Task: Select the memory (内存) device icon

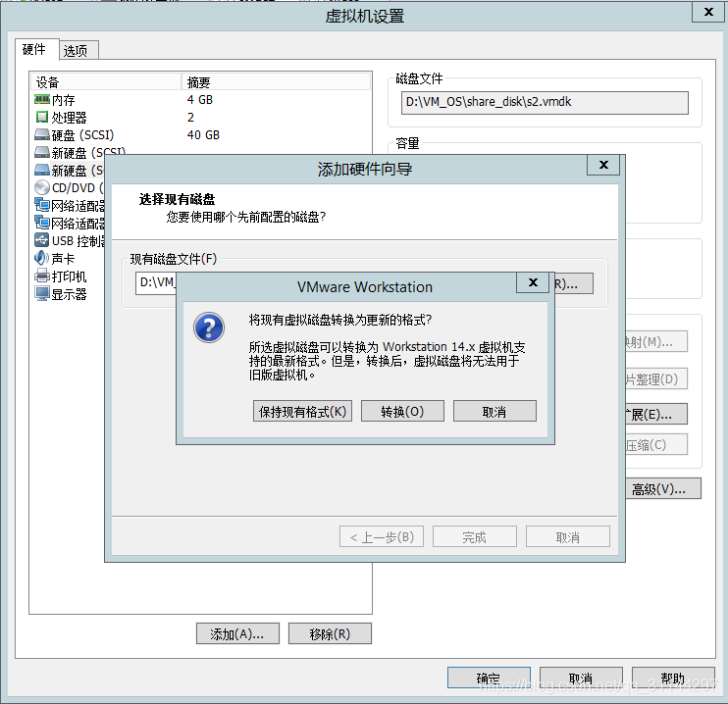Action: 42,99
